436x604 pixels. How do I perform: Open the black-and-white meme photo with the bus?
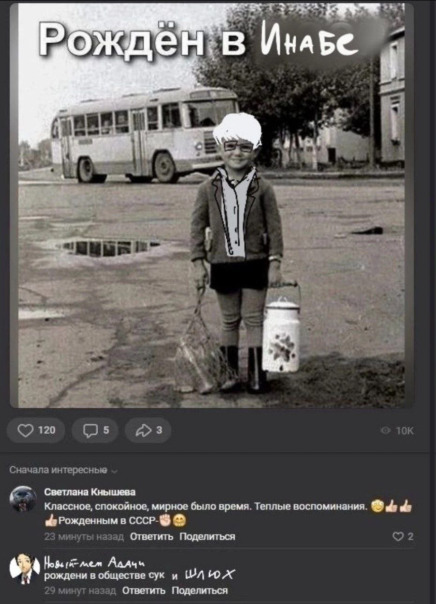click(x=212, y=205)
